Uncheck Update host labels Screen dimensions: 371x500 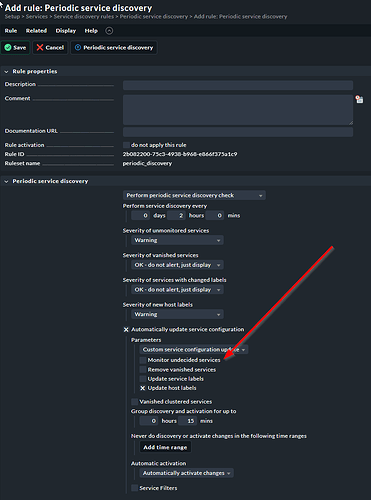(x=143, y=388)
